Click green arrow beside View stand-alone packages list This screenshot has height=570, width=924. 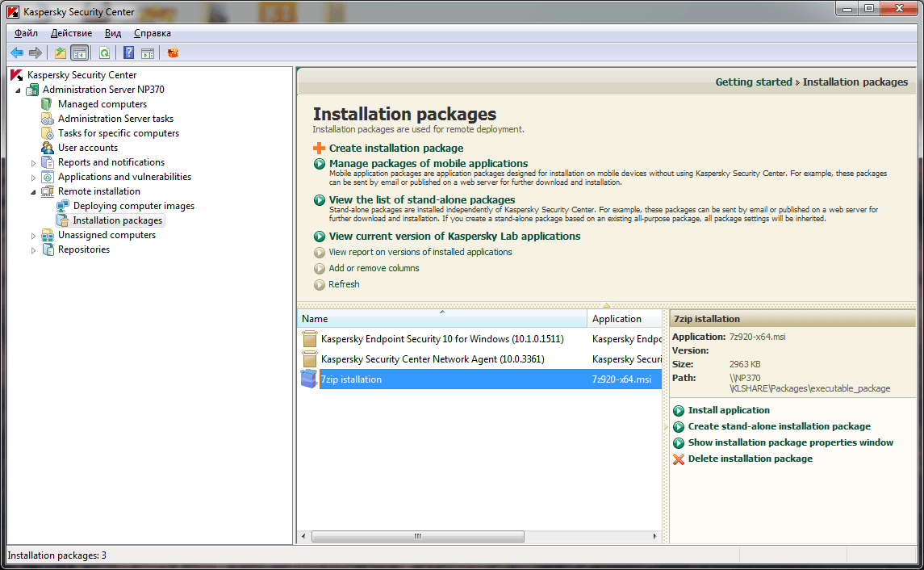[x=320, y=200]
